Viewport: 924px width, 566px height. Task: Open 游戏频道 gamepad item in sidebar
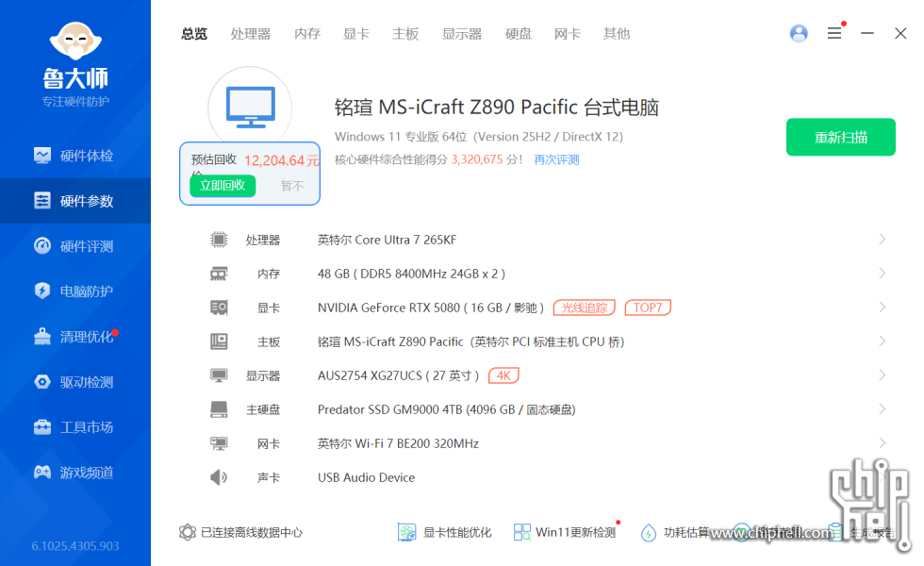[x=75, y=473]
